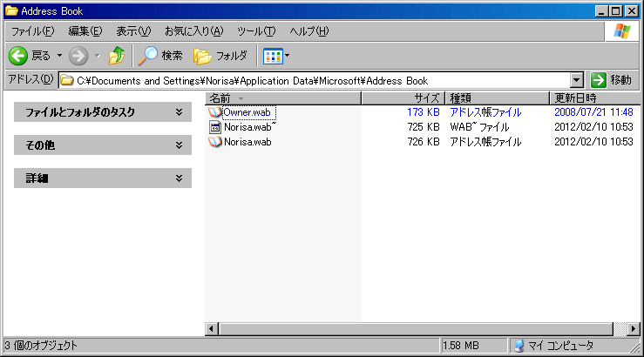Sort by 名前 column header
This screenshot has width=644, height=357.
283,98
